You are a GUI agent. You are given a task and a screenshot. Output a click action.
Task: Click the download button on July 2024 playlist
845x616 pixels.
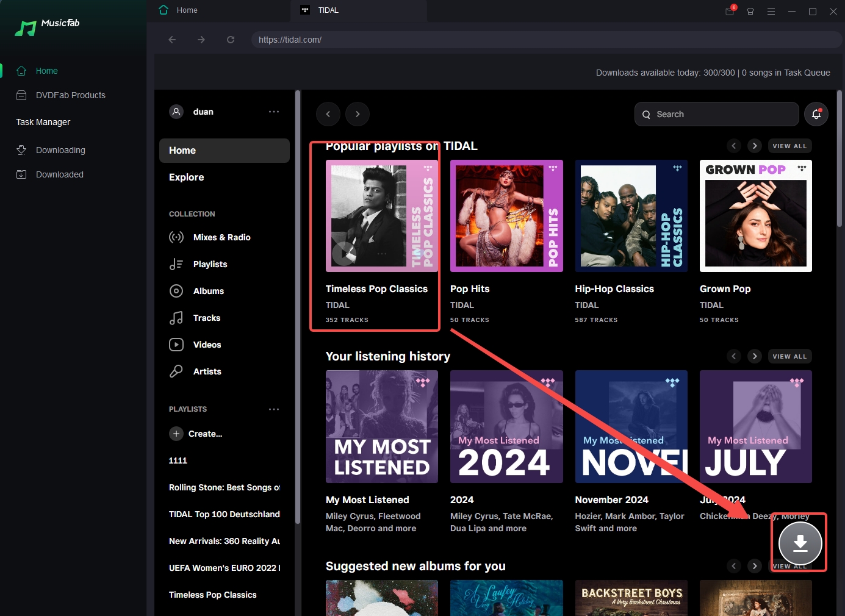tap(799, 543)
